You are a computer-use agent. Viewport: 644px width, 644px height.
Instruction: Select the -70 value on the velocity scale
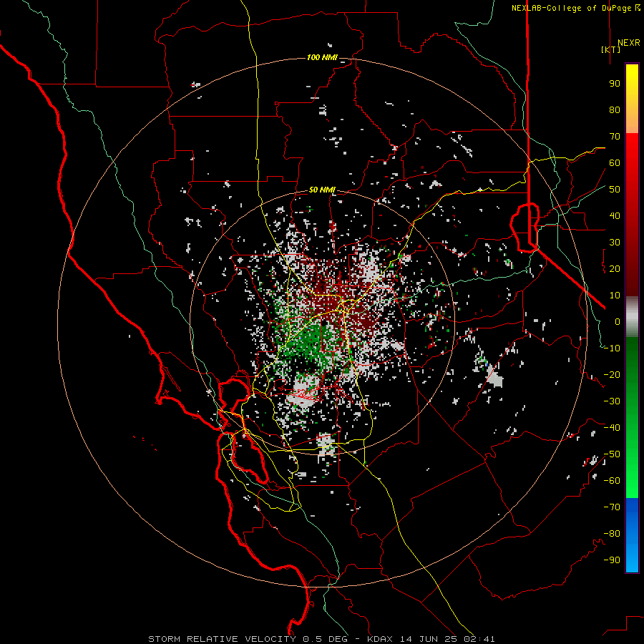tap(612, 507)
